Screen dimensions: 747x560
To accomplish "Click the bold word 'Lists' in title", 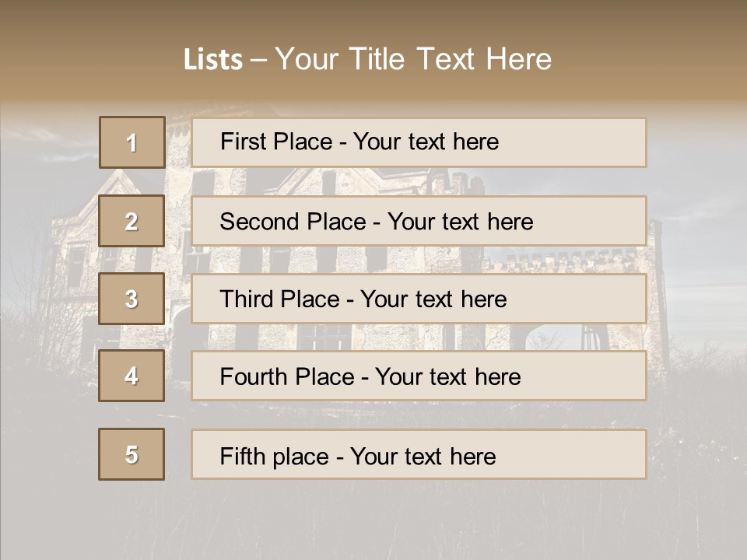I will tap(213, 59).
